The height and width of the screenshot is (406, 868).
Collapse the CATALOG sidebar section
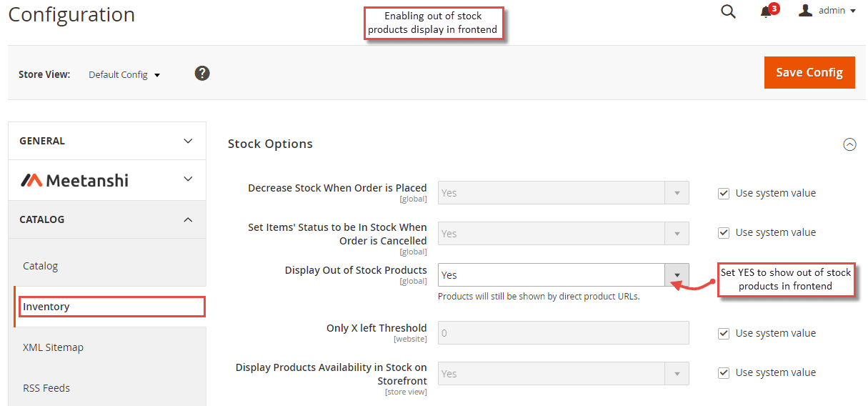click(x=107, y=219)
